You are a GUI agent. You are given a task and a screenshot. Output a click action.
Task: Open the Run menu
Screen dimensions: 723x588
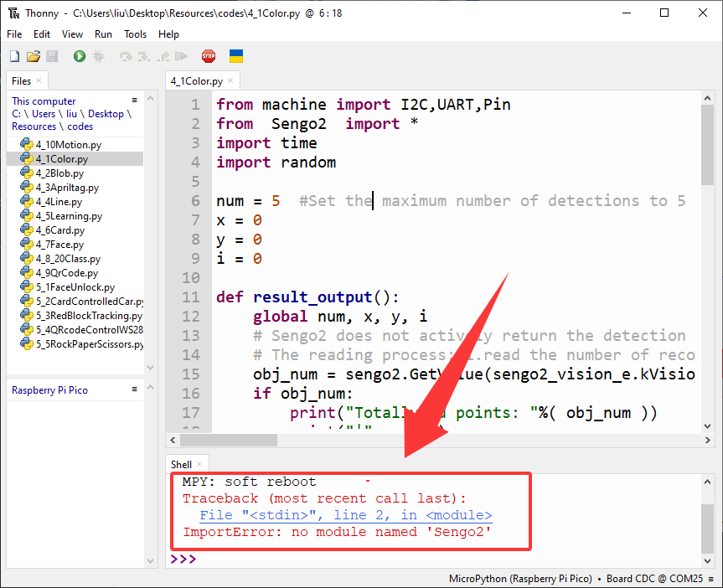[x=103, y=34]
